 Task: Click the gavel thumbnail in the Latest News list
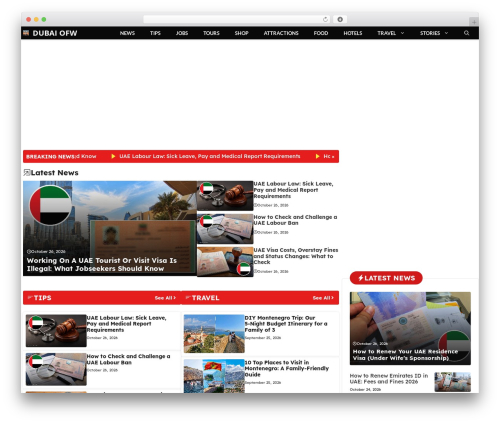click(225, 196)
